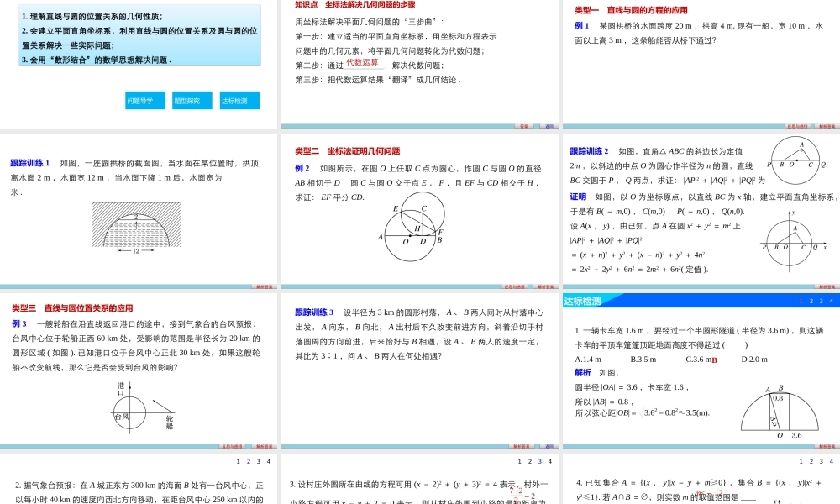
Task: Select answer option D.2.0 m in question 1
Action: (x=754, y=359)
